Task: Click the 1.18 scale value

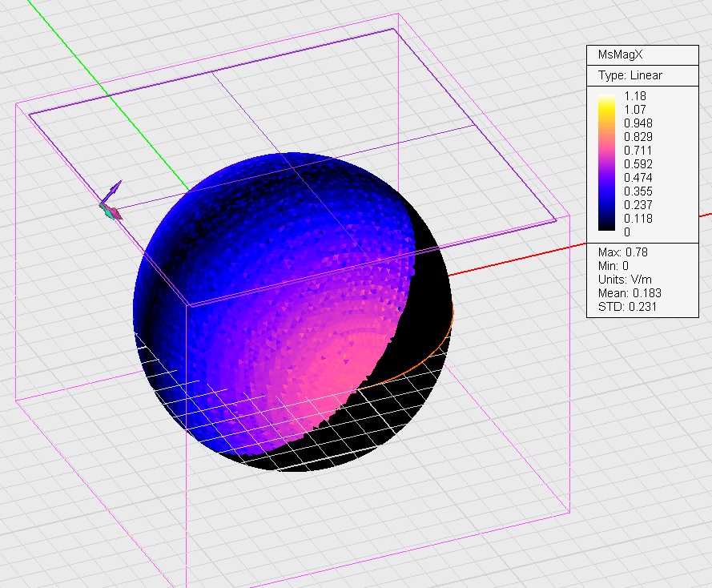Action: 634,96
